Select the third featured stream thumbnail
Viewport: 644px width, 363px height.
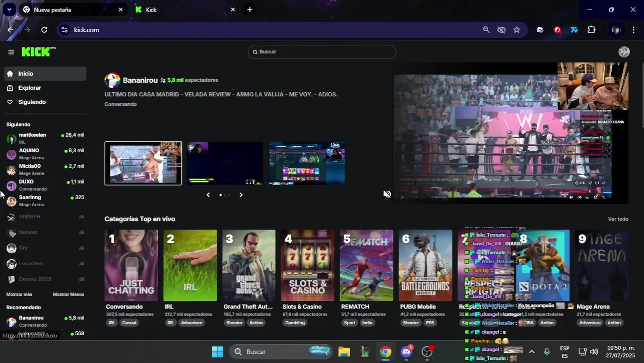307,163
